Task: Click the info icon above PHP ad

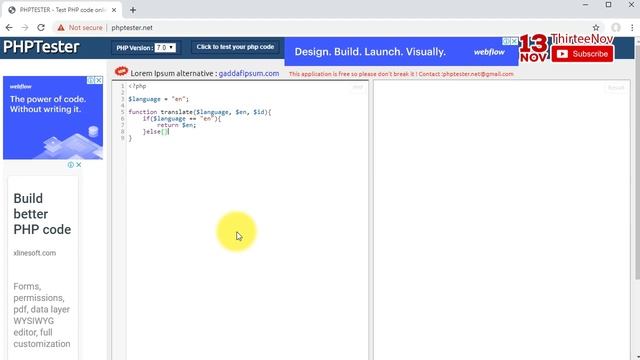Action: pyautogui.click(x=71, y=164)
